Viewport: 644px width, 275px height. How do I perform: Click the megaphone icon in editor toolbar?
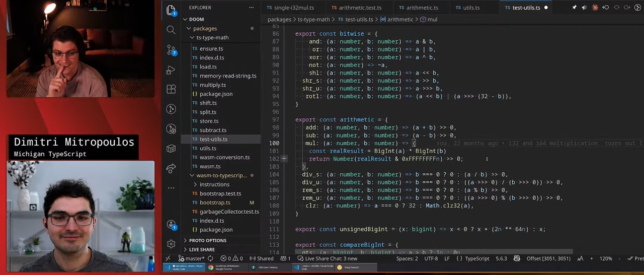584,8
